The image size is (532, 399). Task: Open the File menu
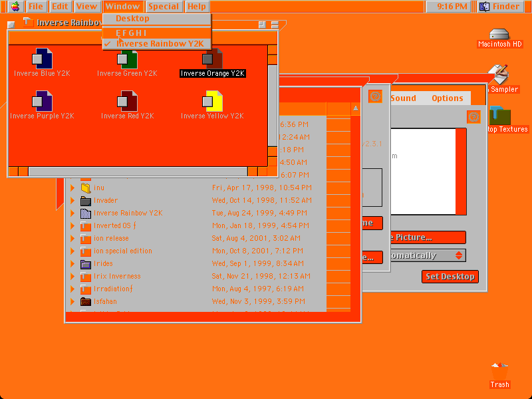point(35,6)
